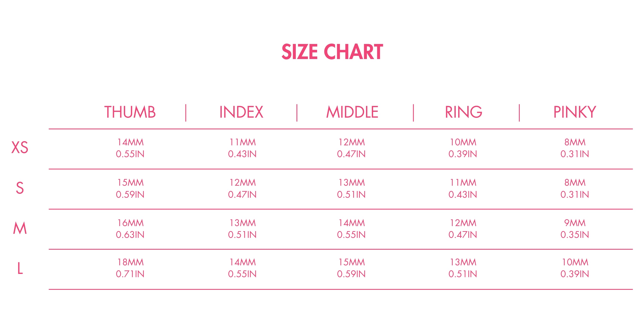Click the XS size row label
644x322 pixels.
tap(20, 147)
